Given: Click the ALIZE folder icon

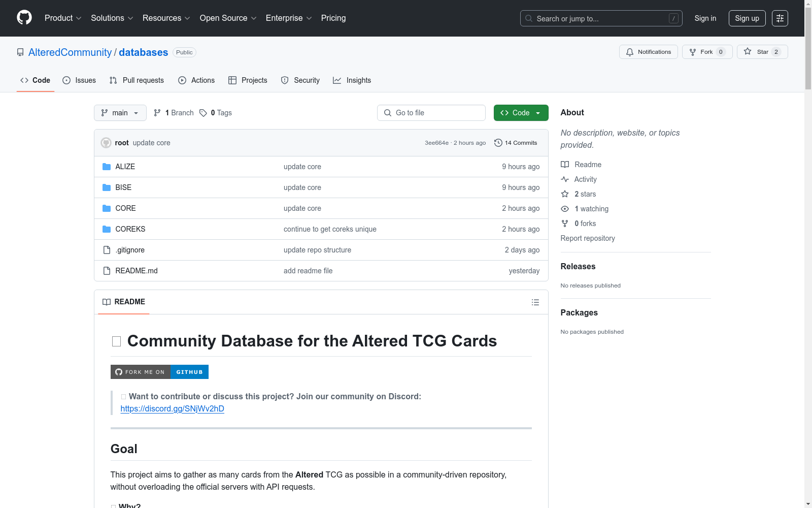Looking at the screenshot, I should pyautogui.click(x=107, y=167).
